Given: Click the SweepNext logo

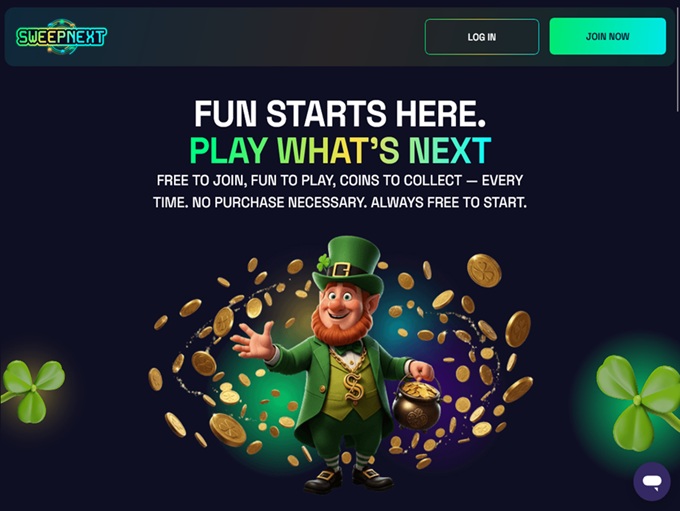Looking at the screenshot, I should click(61, 36).
